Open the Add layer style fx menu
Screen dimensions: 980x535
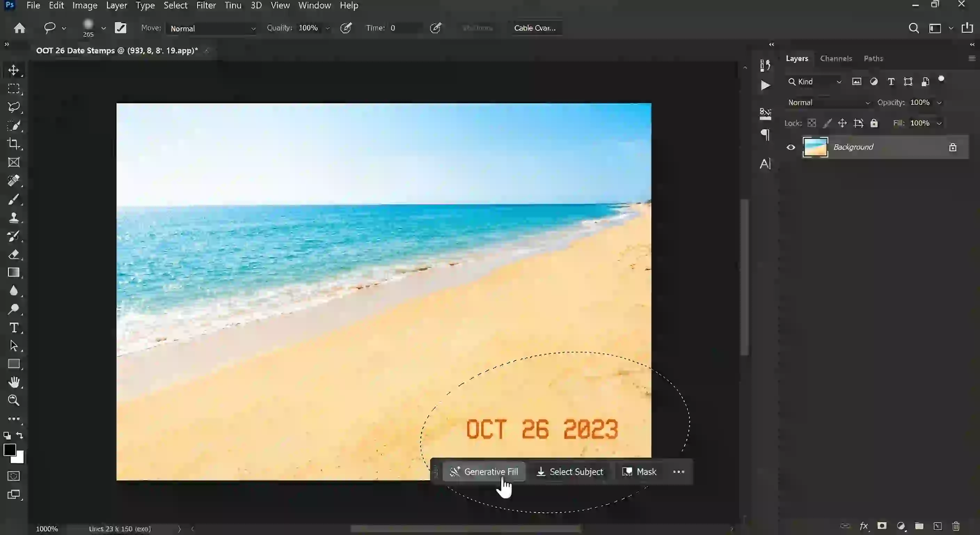click(863, 526)
